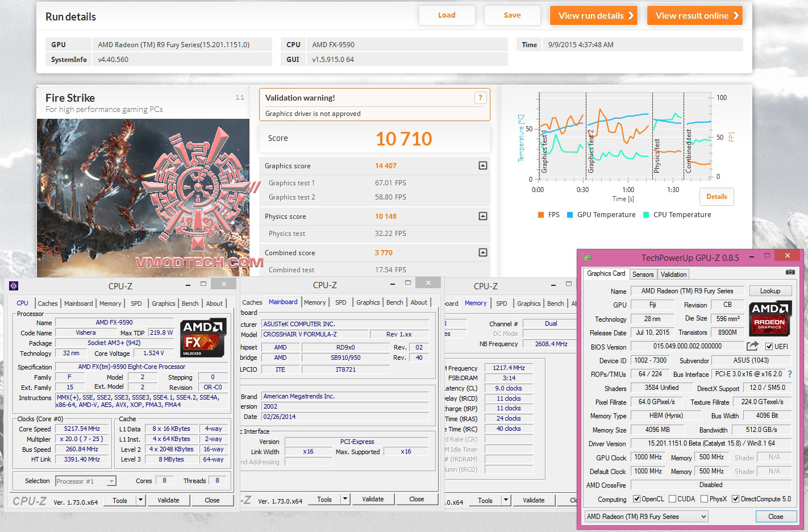The image size is (808, 532).
Task: Click the Graphics score value 14 407
Action: (386, 166)
